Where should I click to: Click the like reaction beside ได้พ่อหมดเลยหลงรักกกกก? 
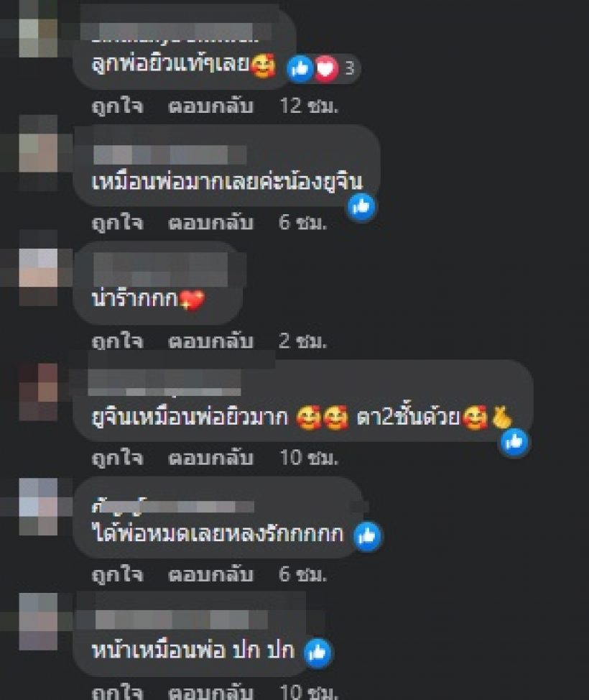pos(367,535)
